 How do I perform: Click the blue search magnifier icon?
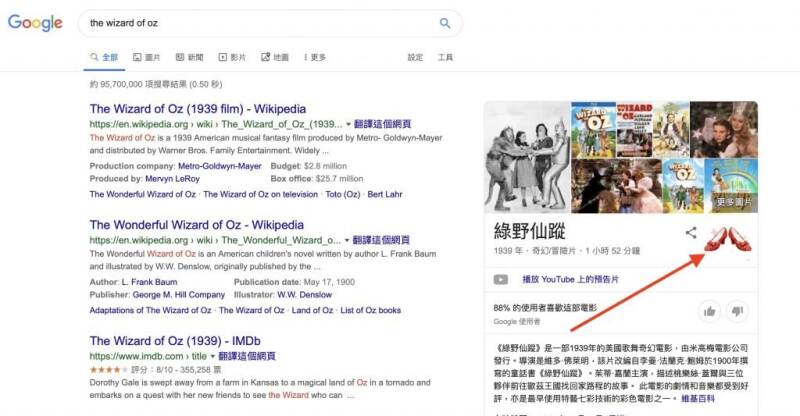click(x=445, y=23)
